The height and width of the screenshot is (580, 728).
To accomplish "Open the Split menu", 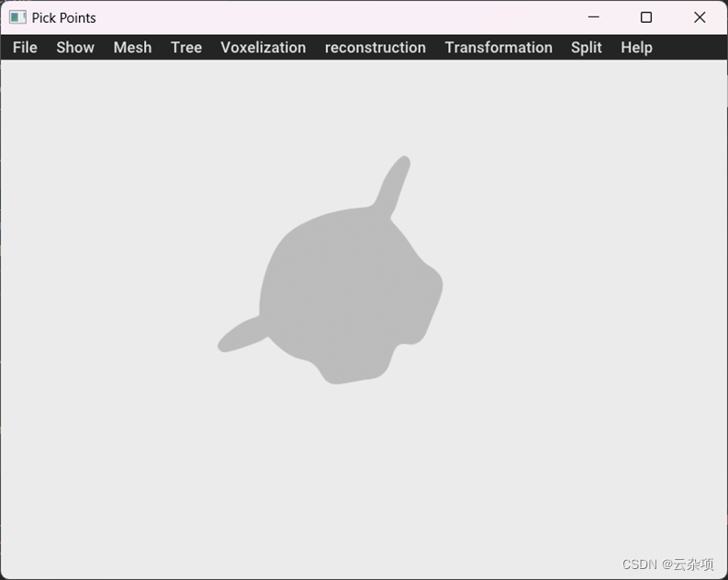I will coord(587,48).
